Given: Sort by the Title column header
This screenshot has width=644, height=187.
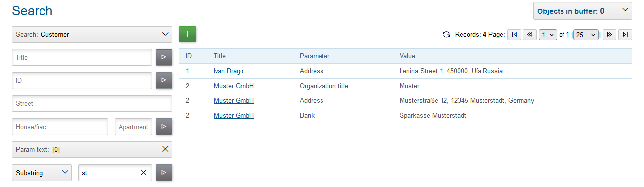Looking at the screenshot, I should (220, 56).
